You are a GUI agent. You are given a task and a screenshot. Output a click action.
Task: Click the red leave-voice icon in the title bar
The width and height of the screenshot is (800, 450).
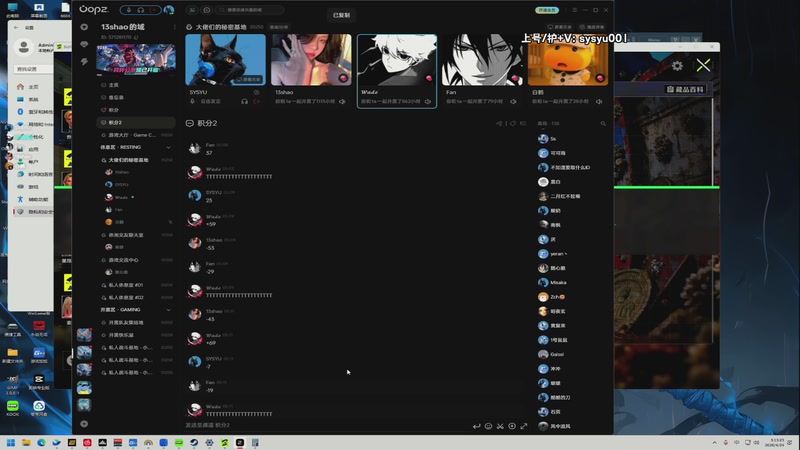[x=153, y=10]
